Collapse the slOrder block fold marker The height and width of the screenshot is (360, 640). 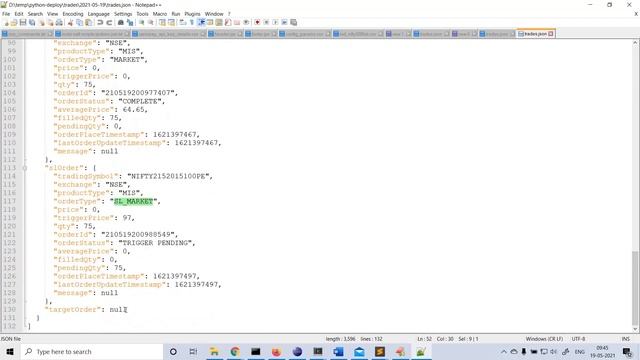point(25,168)
